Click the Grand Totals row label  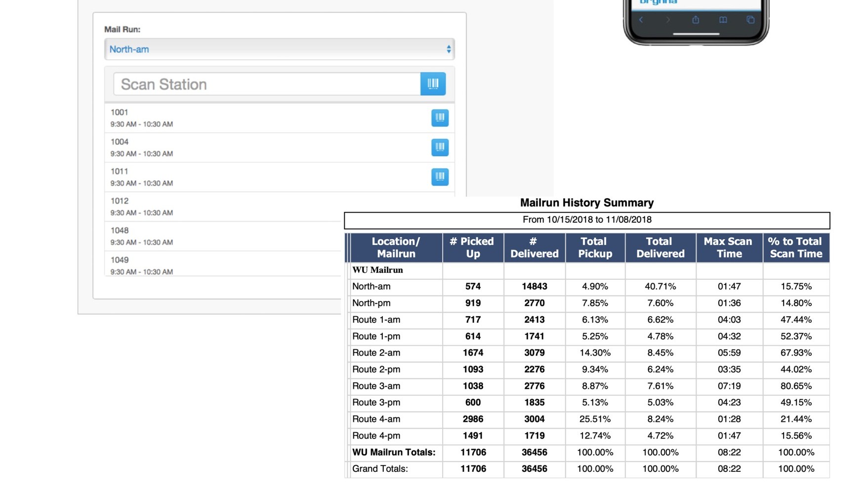(x=380, y=469)
